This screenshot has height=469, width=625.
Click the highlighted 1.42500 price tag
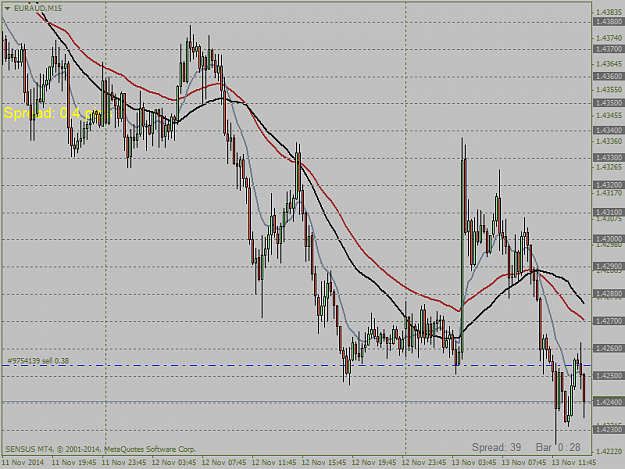coord(608,375)
